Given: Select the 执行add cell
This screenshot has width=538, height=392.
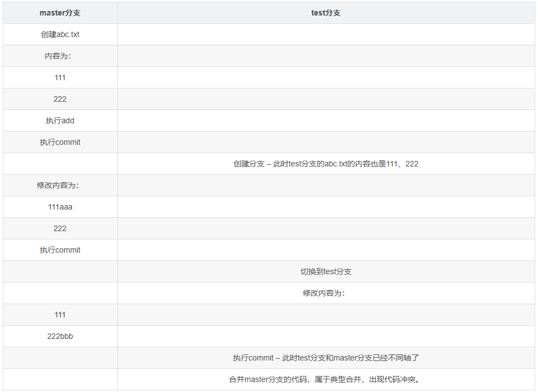Looking at the screenshot, I should pyautogui.click(x=60, y=121).
